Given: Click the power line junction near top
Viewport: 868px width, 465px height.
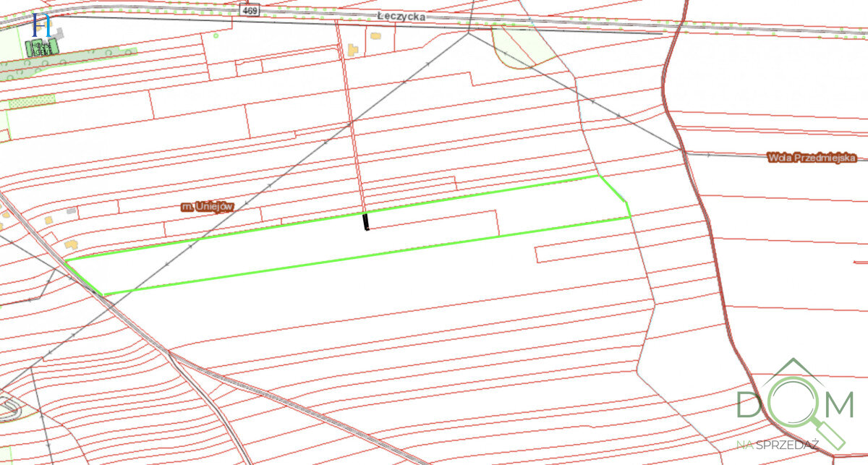Looking at the screenshot, I should coord(469,33).
